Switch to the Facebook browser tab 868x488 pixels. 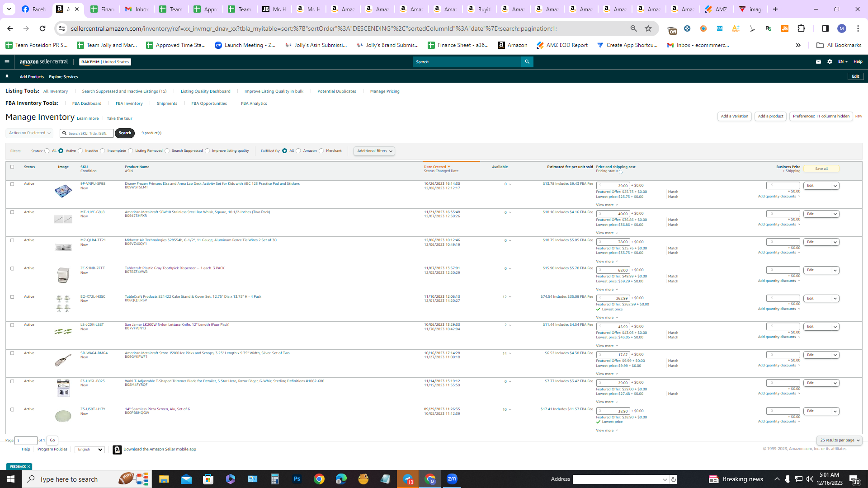coord(34,9)
